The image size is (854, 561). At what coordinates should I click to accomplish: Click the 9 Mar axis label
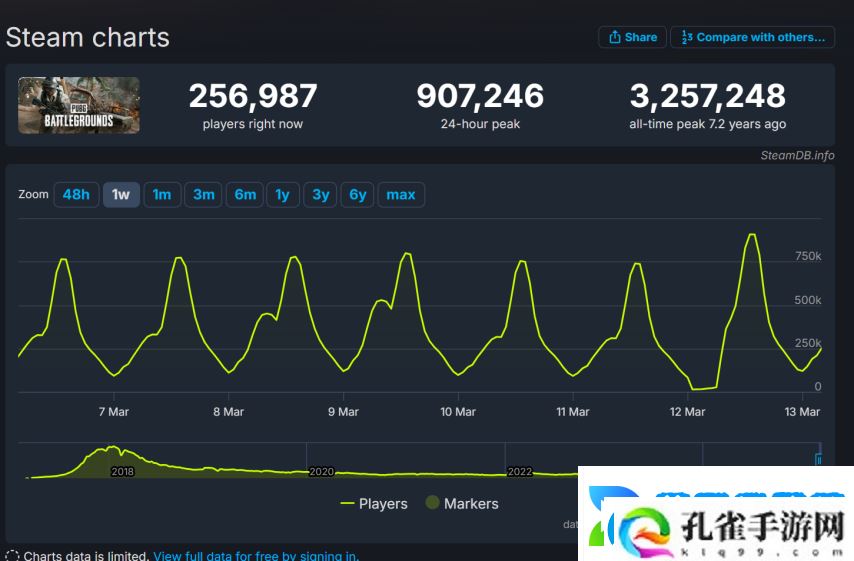click(x=343, y=412)
